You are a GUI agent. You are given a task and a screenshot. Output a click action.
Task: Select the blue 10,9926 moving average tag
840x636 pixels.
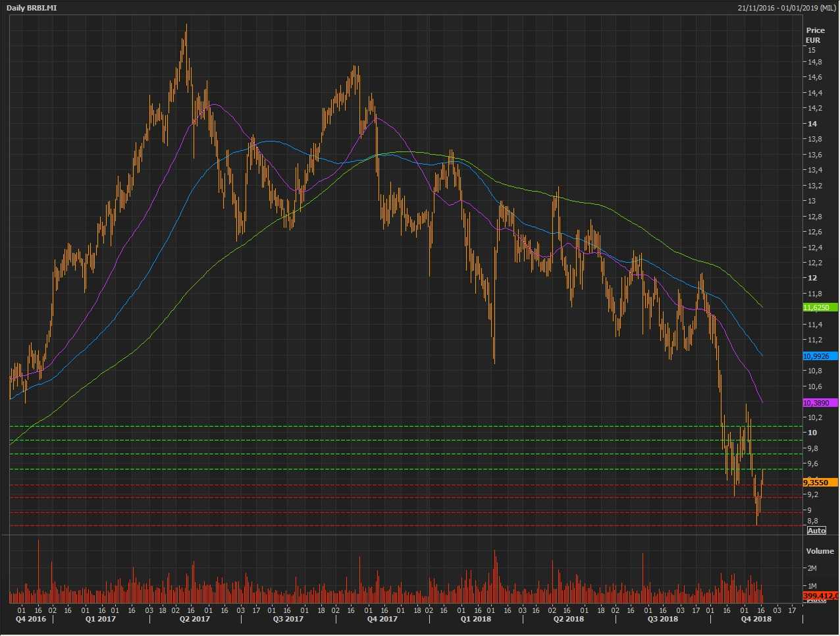(x=820, y=356)
